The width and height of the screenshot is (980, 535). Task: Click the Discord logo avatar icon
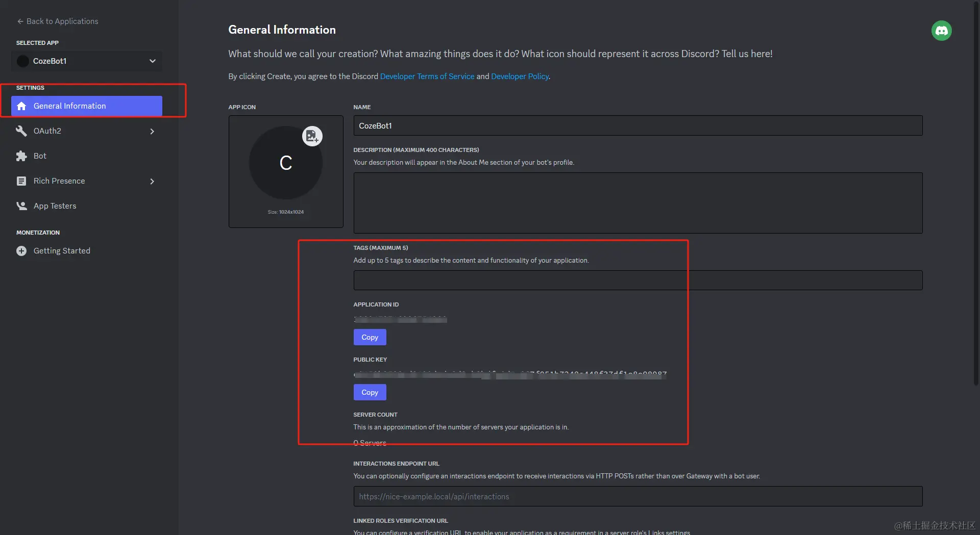941,31
